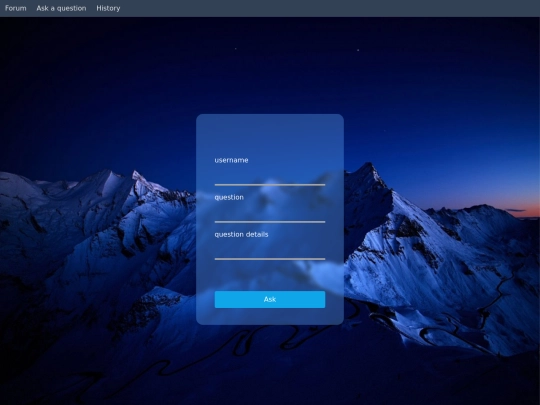The height and width of the screenshot is (405, 540).
Task: Click into the question input line
Action: (x=270, y=215)
